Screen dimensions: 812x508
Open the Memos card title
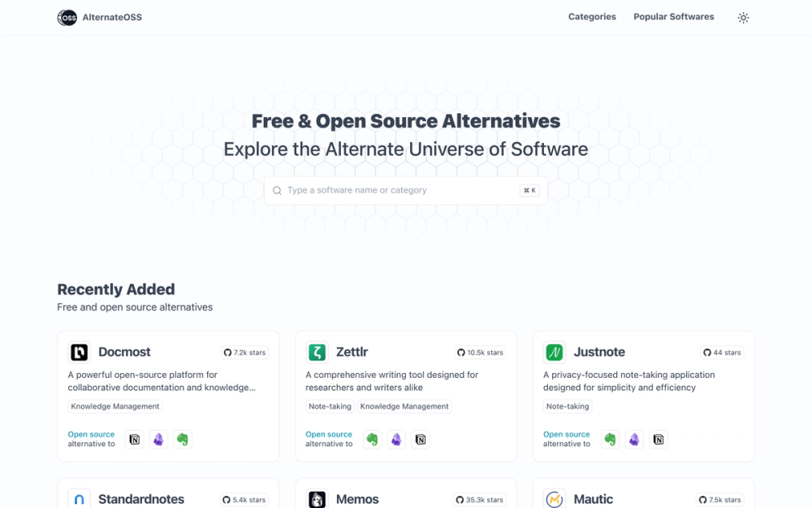click(357, 499)
